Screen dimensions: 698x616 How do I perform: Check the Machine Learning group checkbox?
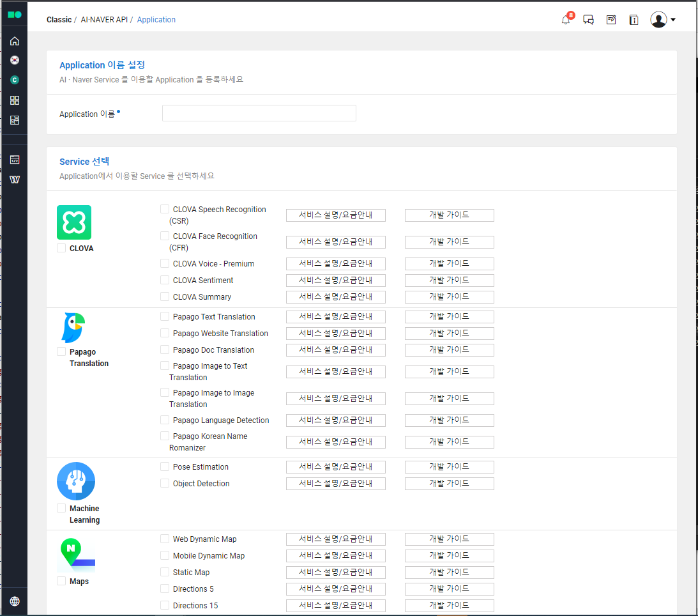point(61,508)
